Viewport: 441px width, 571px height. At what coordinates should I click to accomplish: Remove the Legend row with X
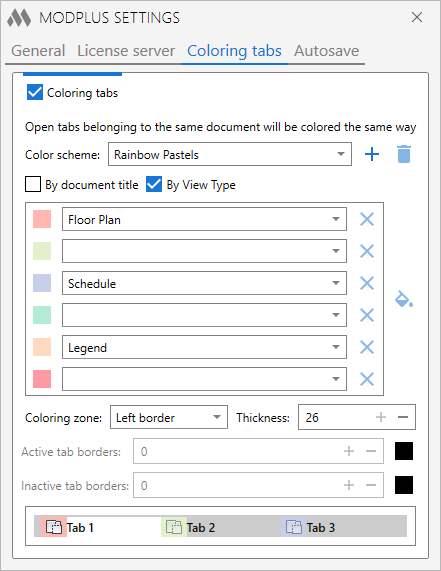pyautogui.click(x=367, y=347)
